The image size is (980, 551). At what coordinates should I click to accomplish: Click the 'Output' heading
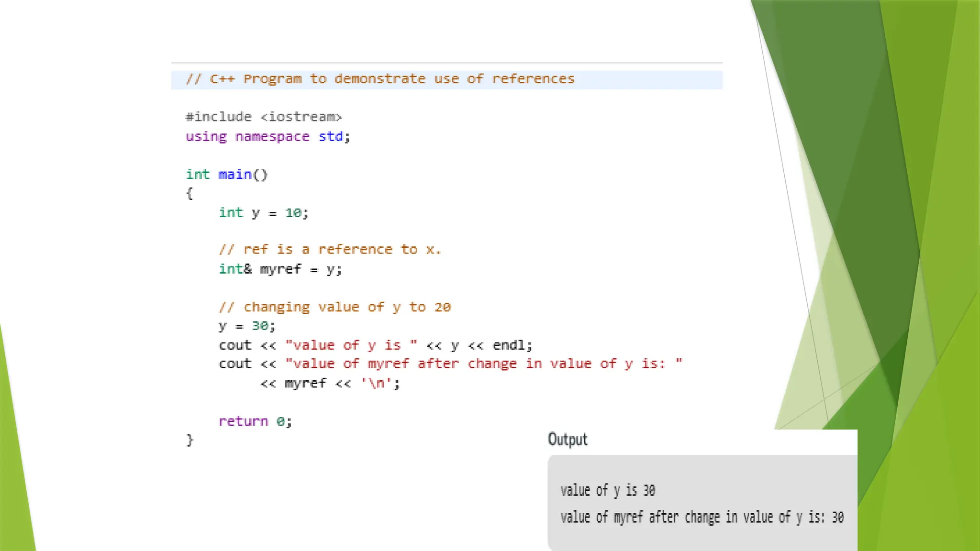point(568,440)
